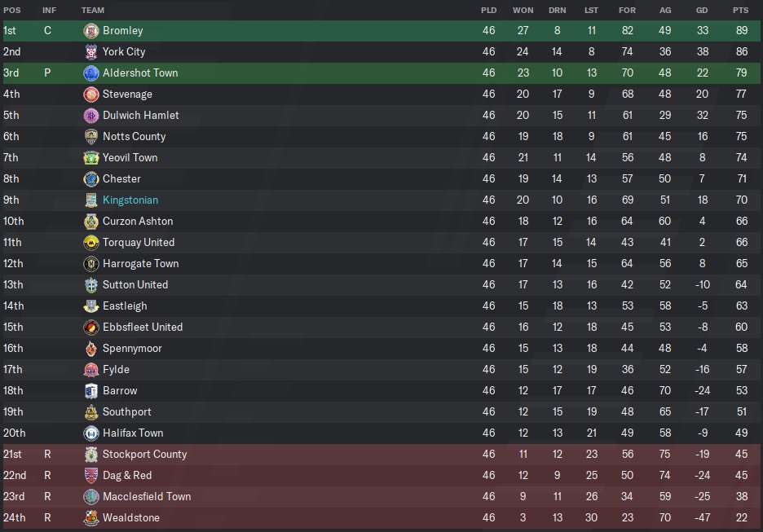
Task: Click the York City club badge
Action: [x=90, y=52]
